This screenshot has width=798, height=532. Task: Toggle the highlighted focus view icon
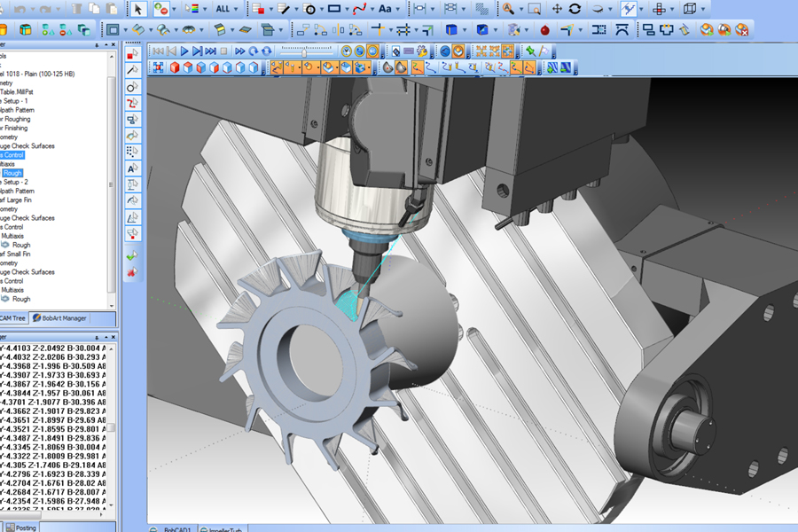[508, 51]
